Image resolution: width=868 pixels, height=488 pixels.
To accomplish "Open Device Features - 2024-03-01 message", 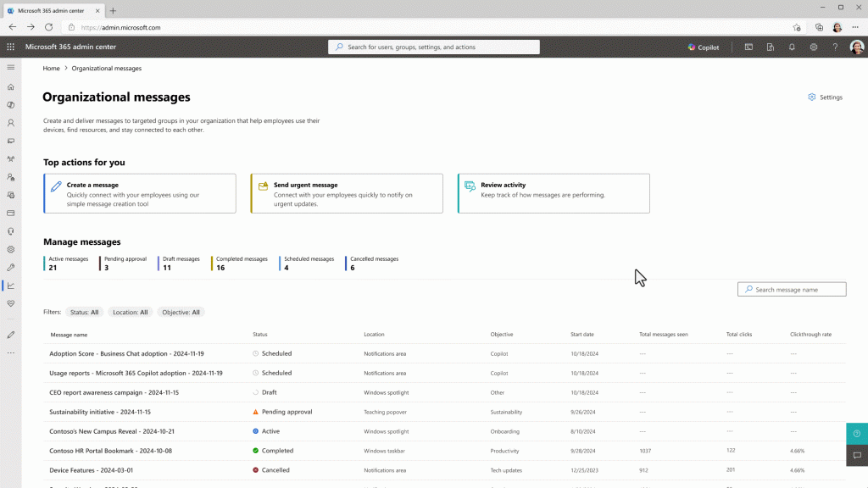I will tap(91, 470).
